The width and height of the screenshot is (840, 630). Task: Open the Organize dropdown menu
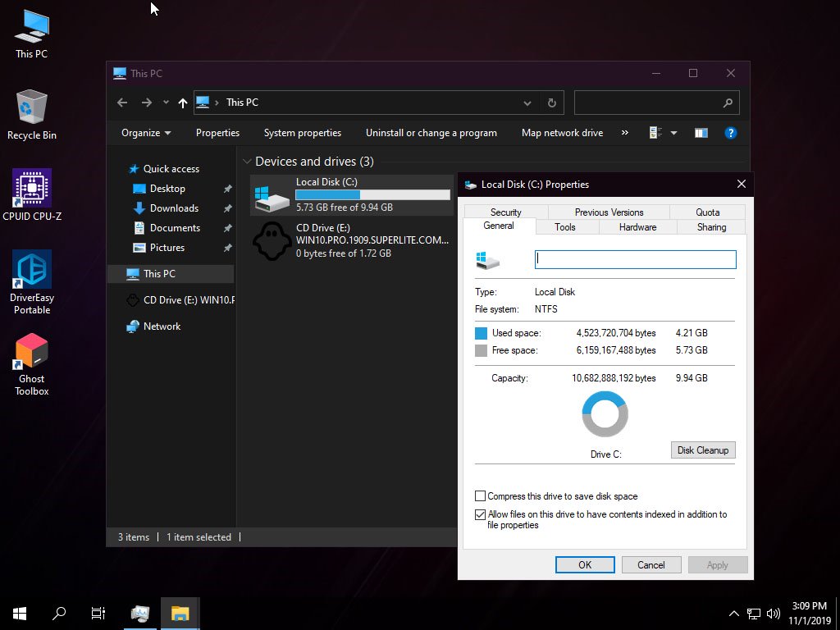click(x=146, y=133)
